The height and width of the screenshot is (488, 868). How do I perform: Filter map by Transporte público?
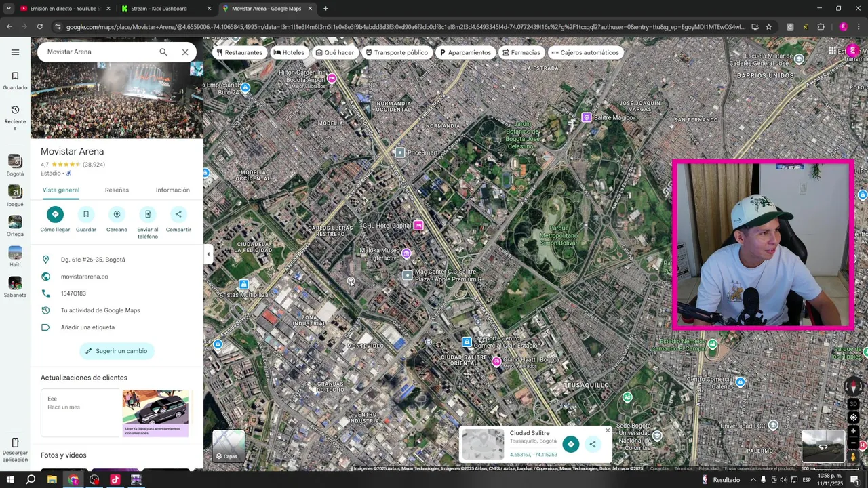coord(397,52)
